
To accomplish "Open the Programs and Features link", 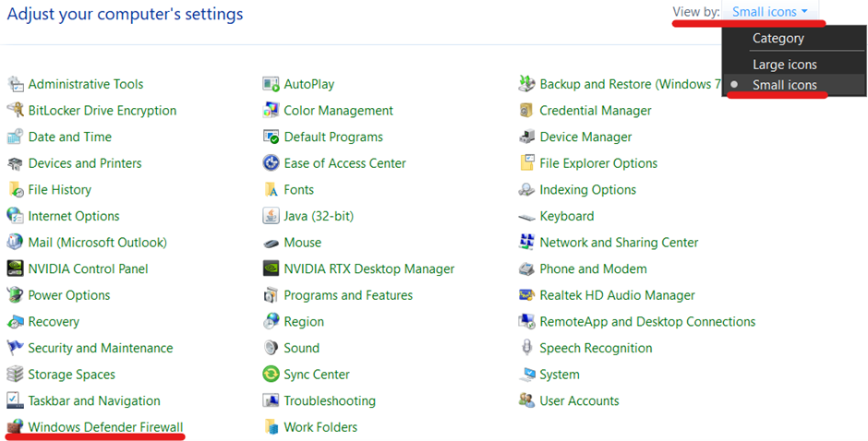I will pyautogui.click(x=348, y=295).
